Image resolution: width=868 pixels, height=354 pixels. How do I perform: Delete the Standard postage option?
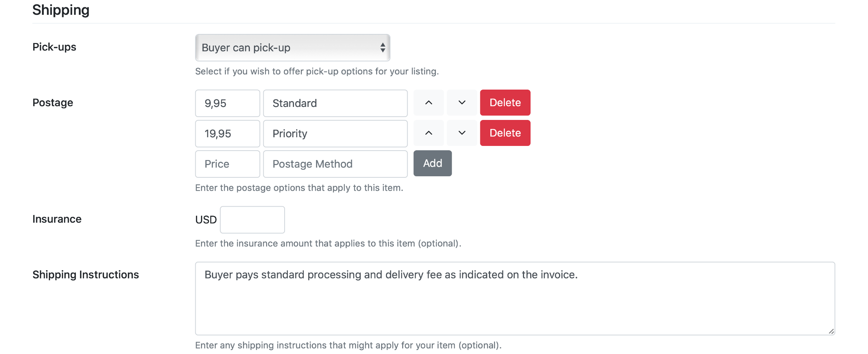click(x=505, y=103)
